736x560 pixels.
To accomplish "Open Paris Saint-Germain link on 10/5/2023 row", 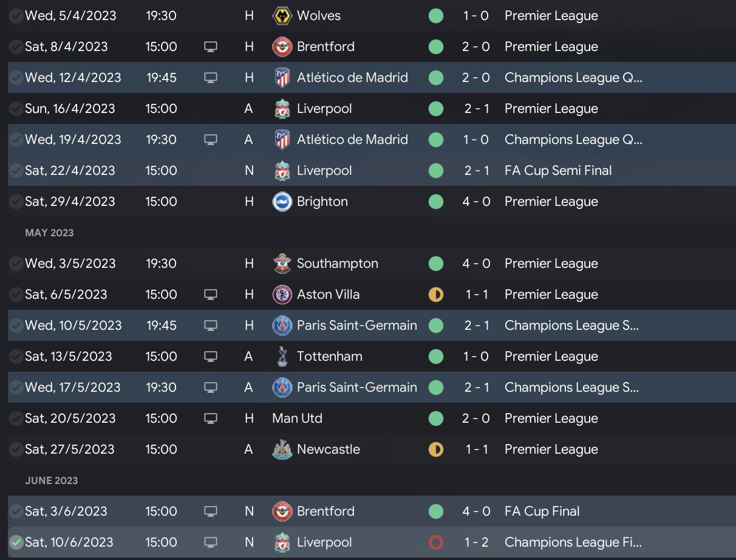I will tap(356, 326).
